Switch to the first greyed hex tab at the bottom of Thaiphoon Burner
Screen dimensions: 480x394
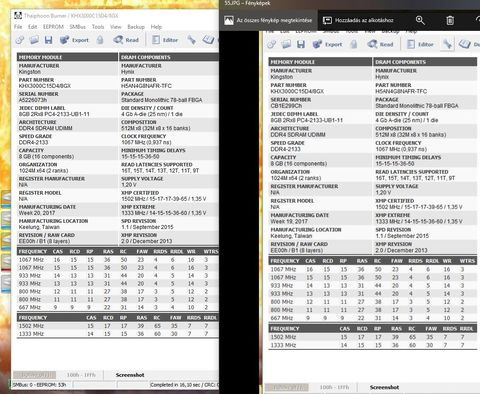pos(34,375)
